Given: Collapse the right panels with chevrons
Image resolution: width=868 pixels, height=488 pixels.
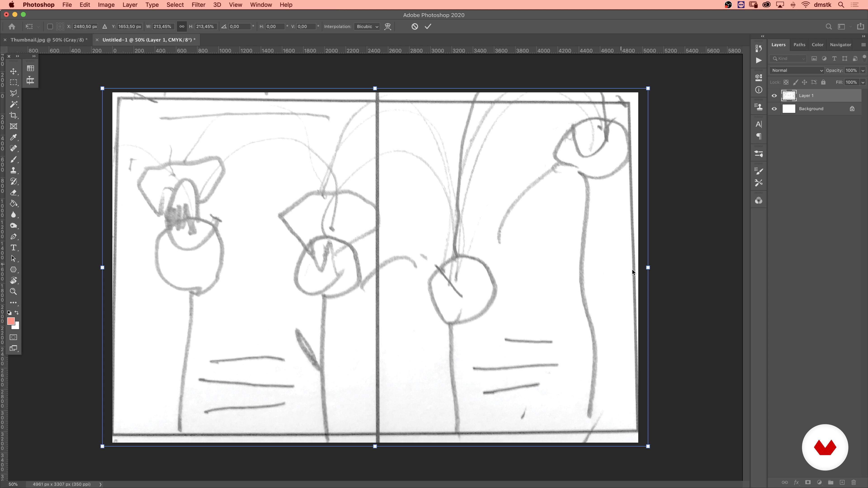Looking at the screenshot, I should (863, 36).
